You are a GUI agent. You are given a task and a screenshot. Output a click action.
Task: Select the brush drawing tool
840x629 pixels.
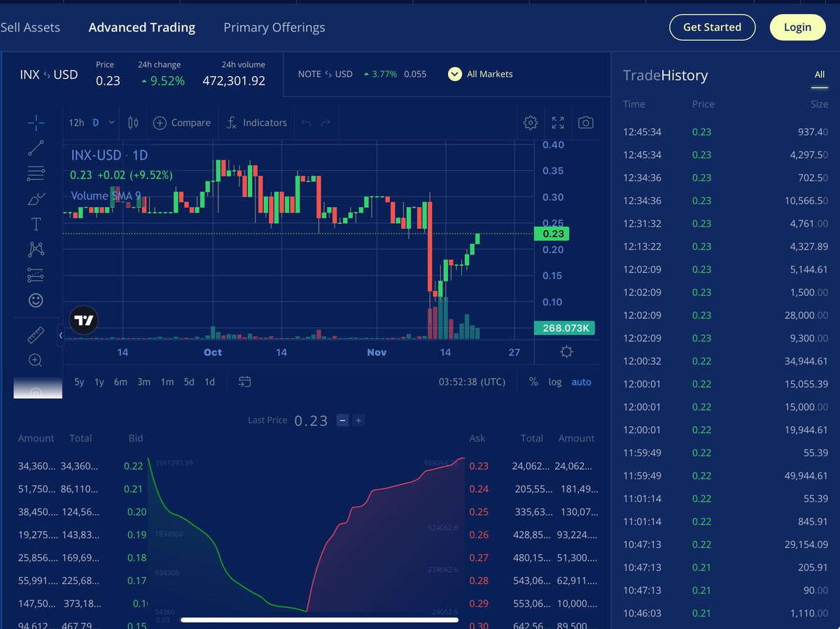[36, 199]
